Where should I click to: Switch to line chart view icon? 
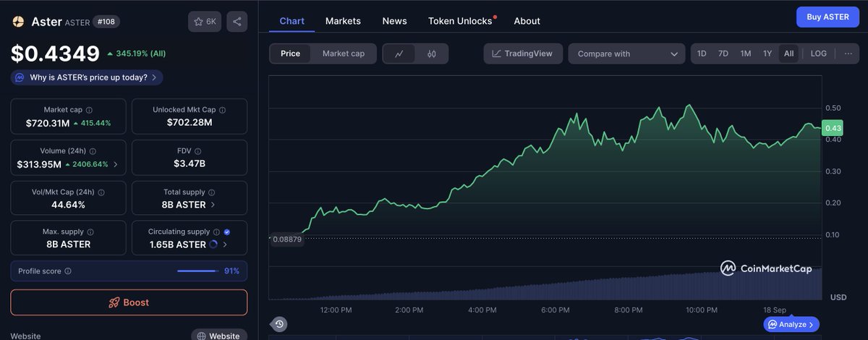pyautogui.click(x=399, y=54)
